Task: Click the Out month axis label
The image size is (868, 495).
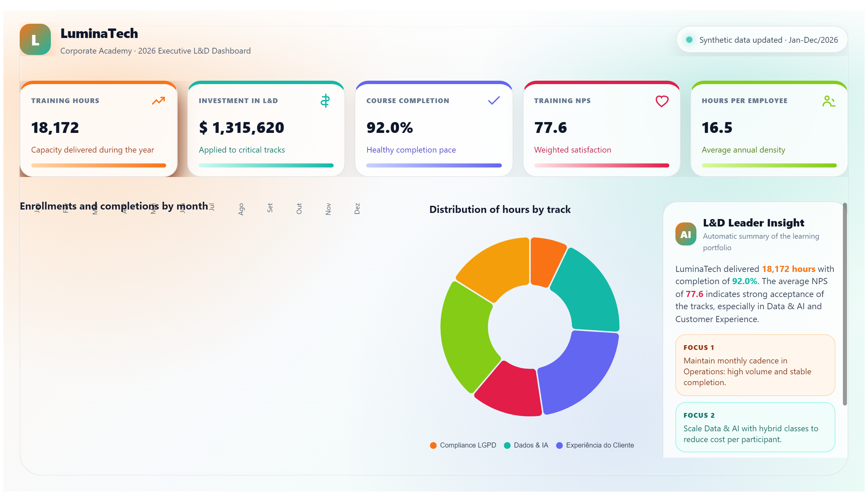Action: coord(299,209)
